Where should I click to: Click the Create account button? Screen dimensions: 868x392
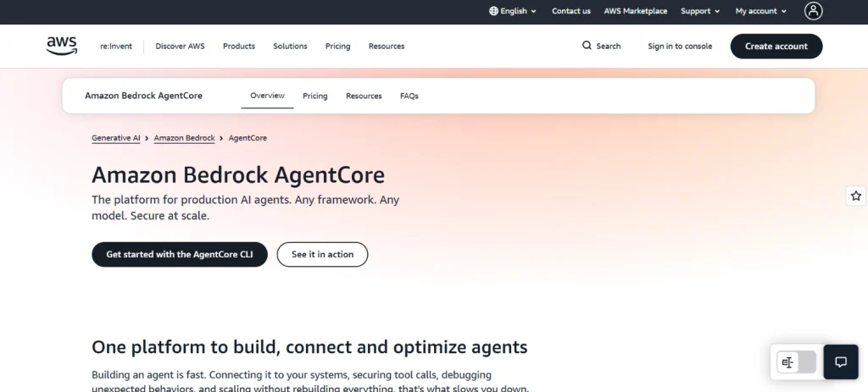coord(776,47)
